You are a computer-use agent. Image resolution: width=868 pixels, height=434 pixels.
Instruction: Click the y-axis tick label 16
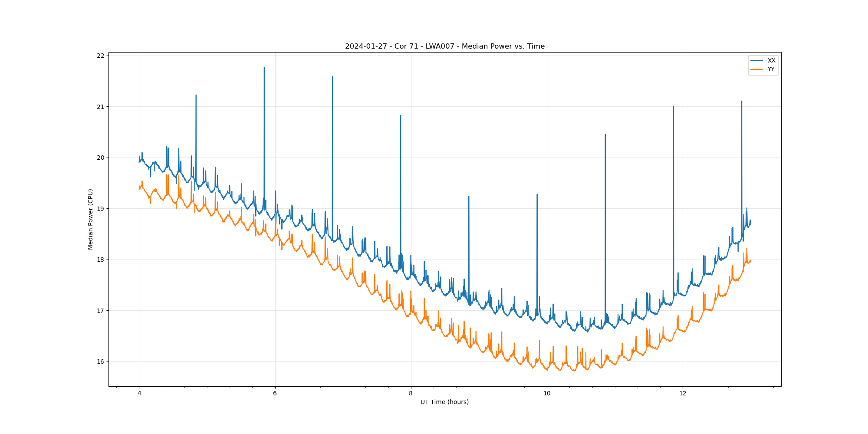pyautogui.click(x=101, y=362)
